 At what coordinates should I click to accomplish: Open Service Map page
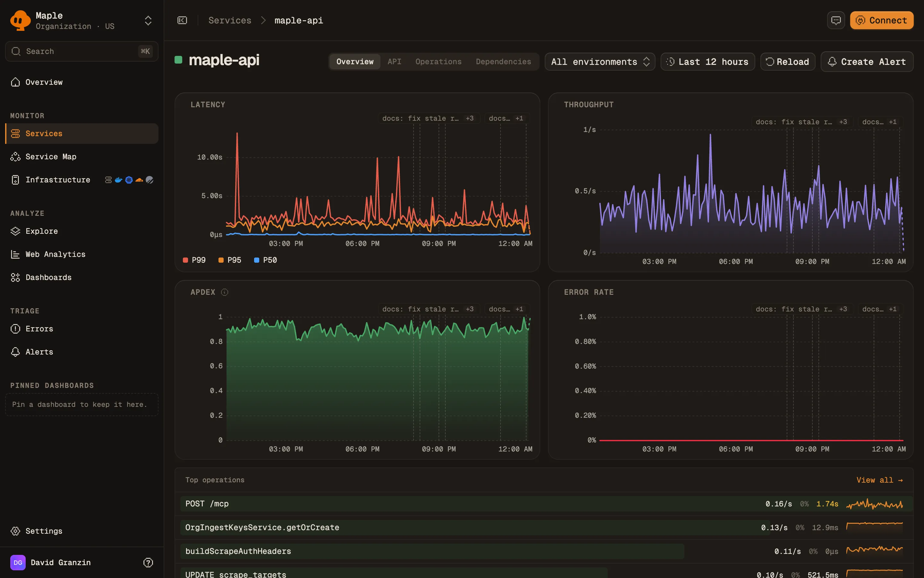[x=82, y=157]
